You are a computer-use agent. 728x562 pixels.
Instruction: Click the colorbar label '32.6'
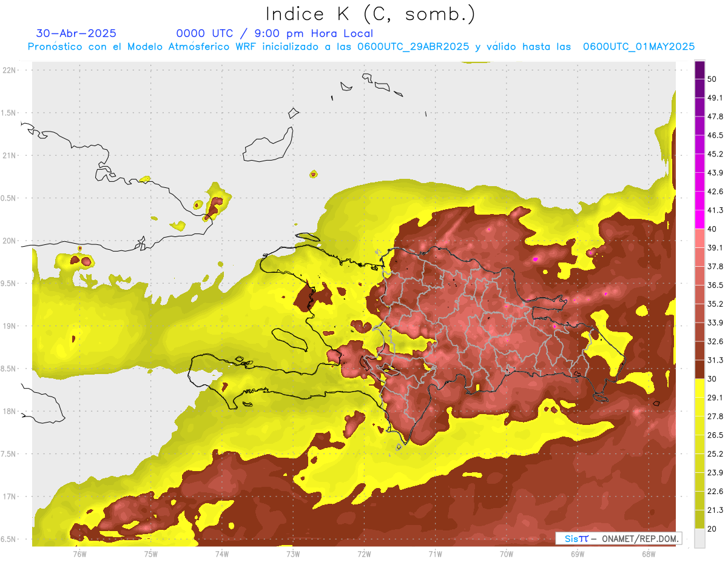(715, 341)
